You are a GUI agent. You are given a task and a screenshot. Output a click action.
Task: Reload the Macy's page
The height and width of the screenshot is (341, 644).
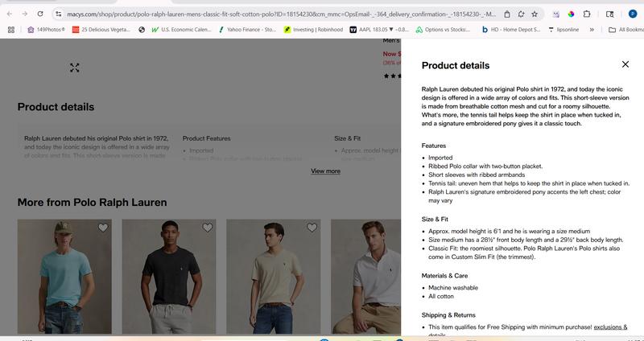click(41, 14)
